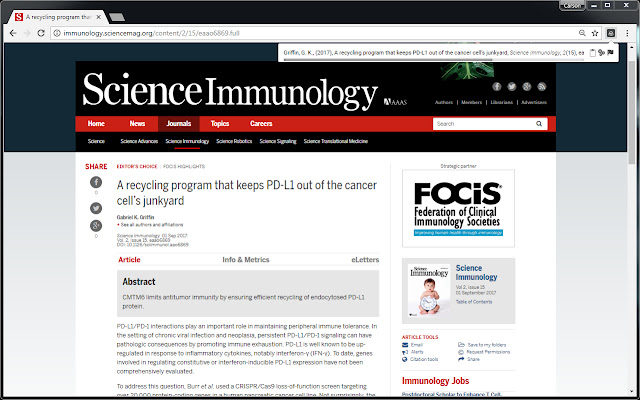Go to Science Signaling in the sub-navigation
640x400 pixels.
tap(278, 141)
